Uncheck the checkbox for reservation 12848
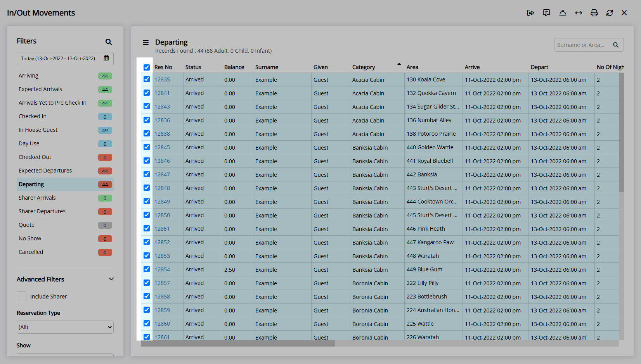This screenshot has width=641, height=364. [x=147, y=188]
